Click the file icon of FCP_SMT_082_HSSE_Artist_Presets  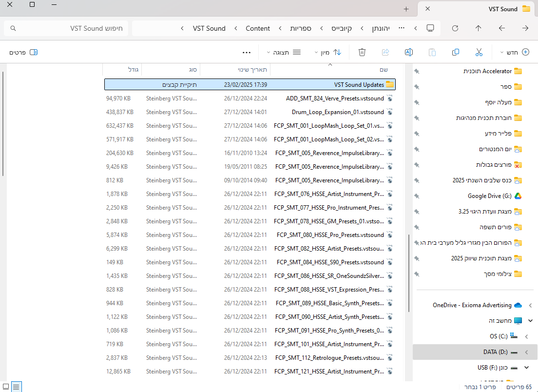tap(390, 249)
